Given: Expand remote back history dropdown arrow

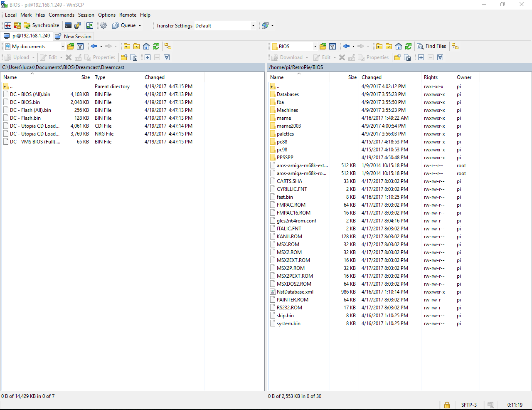Looking at the screenshot, I should pos(353,46).
